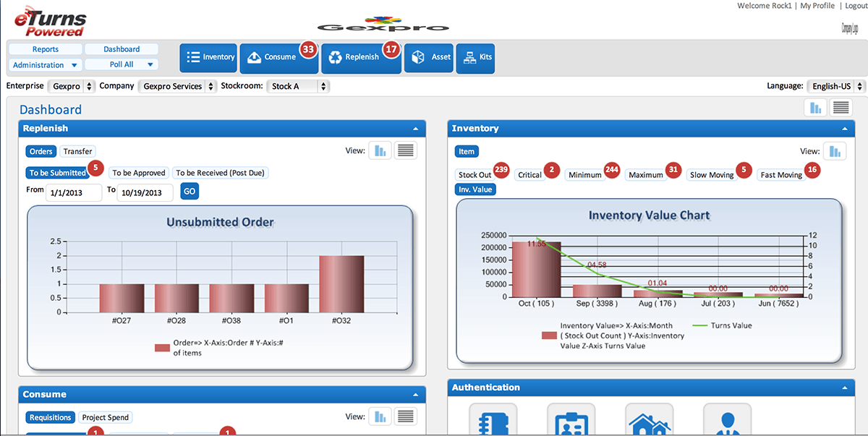The height and width of the screenshot is (436, 868).
Task: Open the Enterprise dropdown showing Gexpro
Action: (x=72, y=86)
